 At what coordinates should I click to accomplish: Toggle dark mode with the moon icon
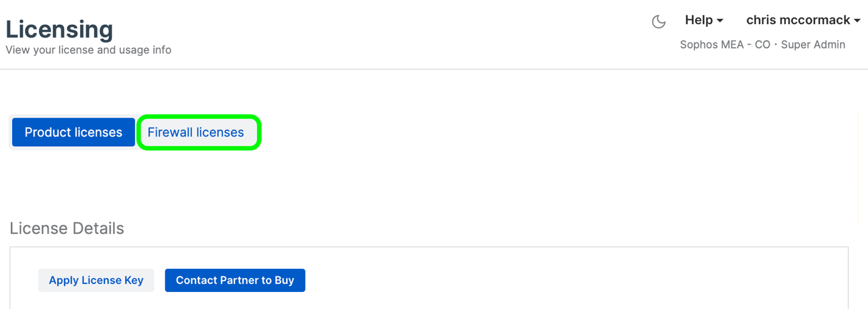pos(658,22)
